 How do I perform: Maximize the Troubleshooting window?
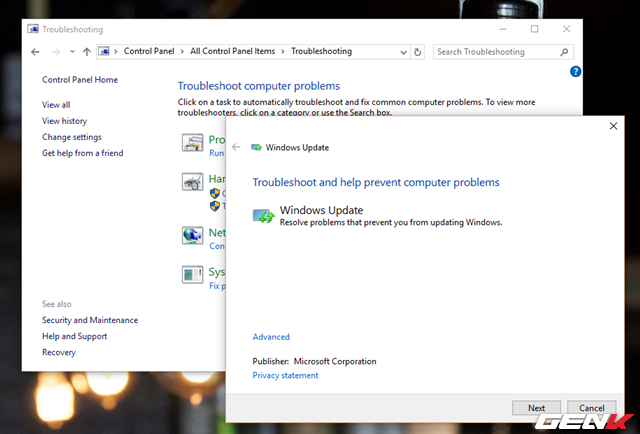pos(535,29)
